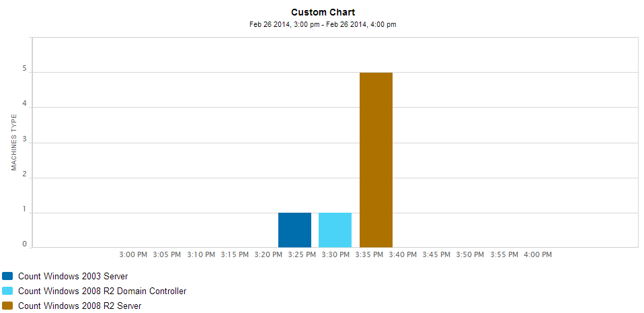Click the y-axis value 5 label
Screen dimensions: 644x313
[x=25, y=69]
